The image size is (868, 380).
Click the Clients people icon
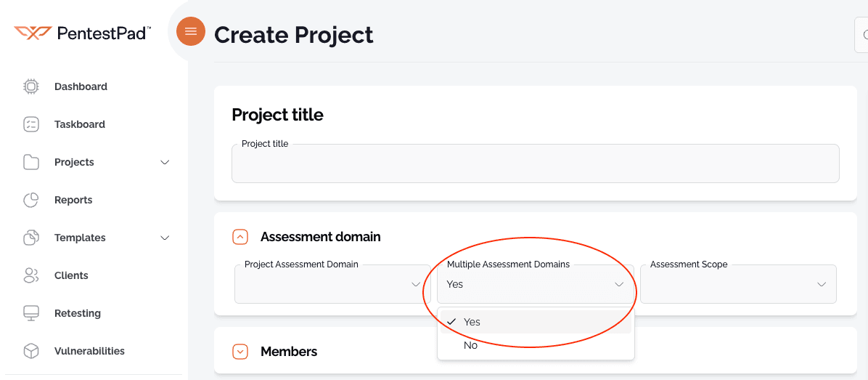(31, 275)
